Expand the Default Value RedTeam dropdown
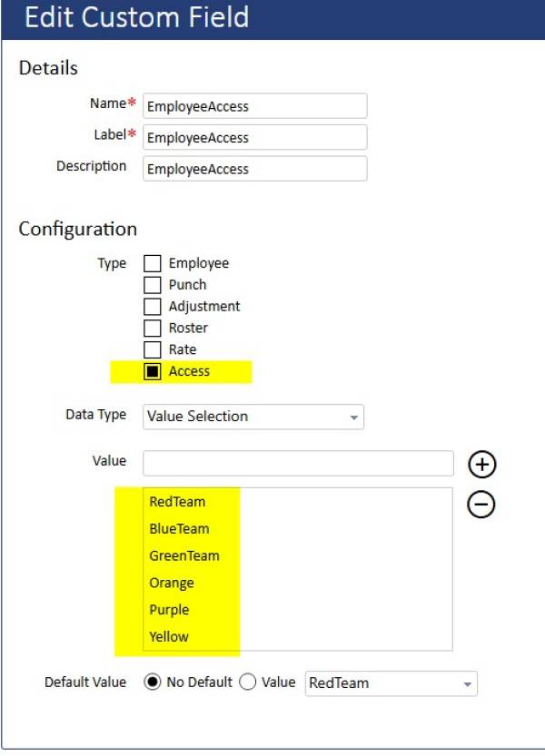The height and width of the screenshot is (756, 545). 391,682
